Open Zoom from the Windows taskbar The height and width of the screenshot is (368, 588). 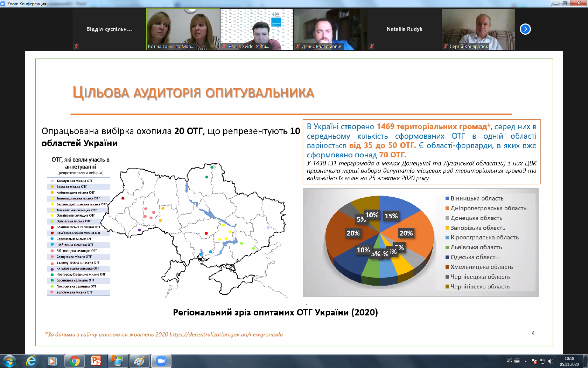point(161,361)
